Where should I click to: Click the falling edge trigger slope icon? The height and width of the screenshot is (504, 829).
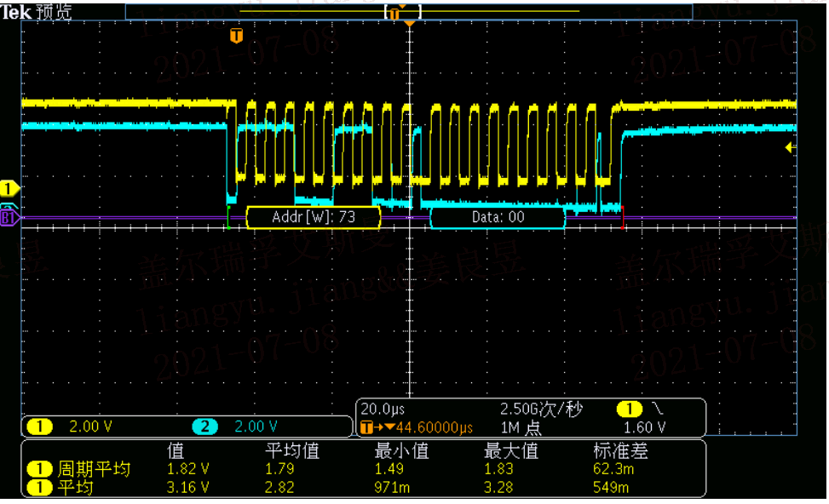coord(657,409)
